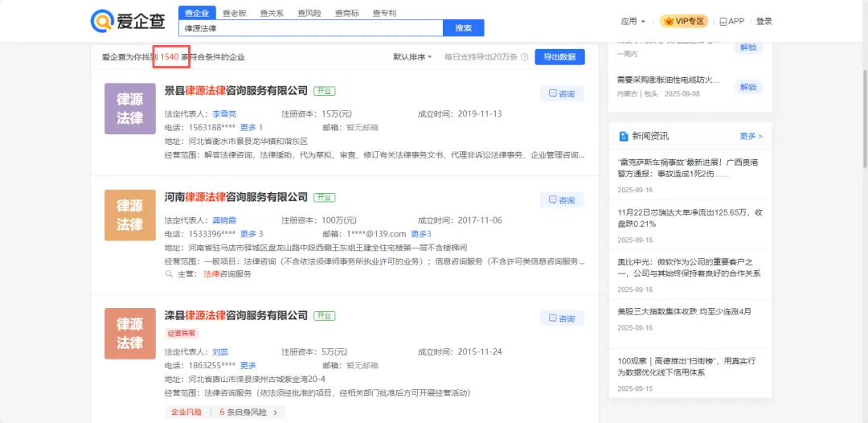Click help icon beside 每日支持导出20万条
868x423 pixels.
pos(524,57)
